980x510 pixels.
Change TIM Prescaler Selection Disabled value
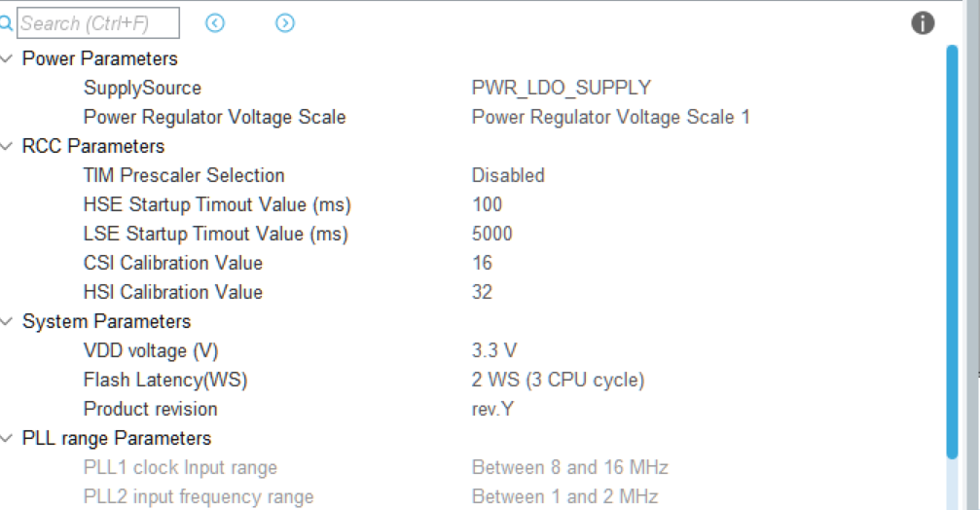tap(508, 175)
